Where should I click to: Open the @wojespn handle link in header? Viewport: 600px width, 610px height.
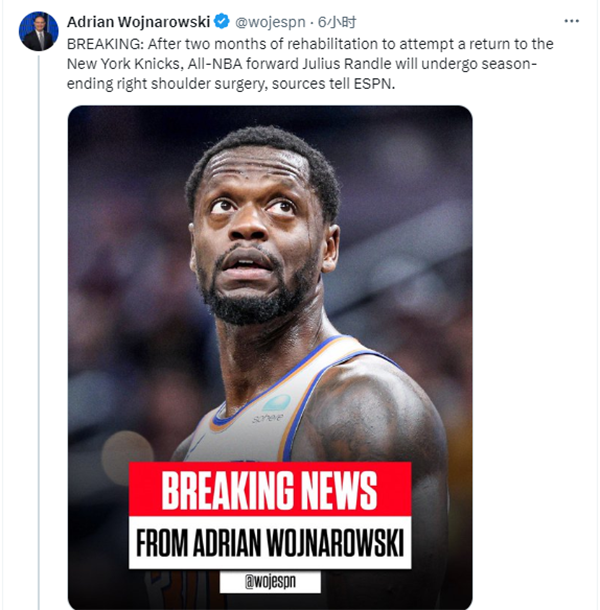pyautogui.click(x=270, y=22)
